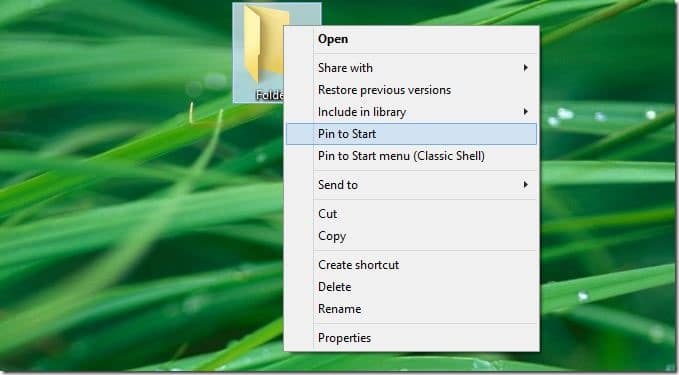
Task: Choose Delete from context menu
Action: pos(411,287)
